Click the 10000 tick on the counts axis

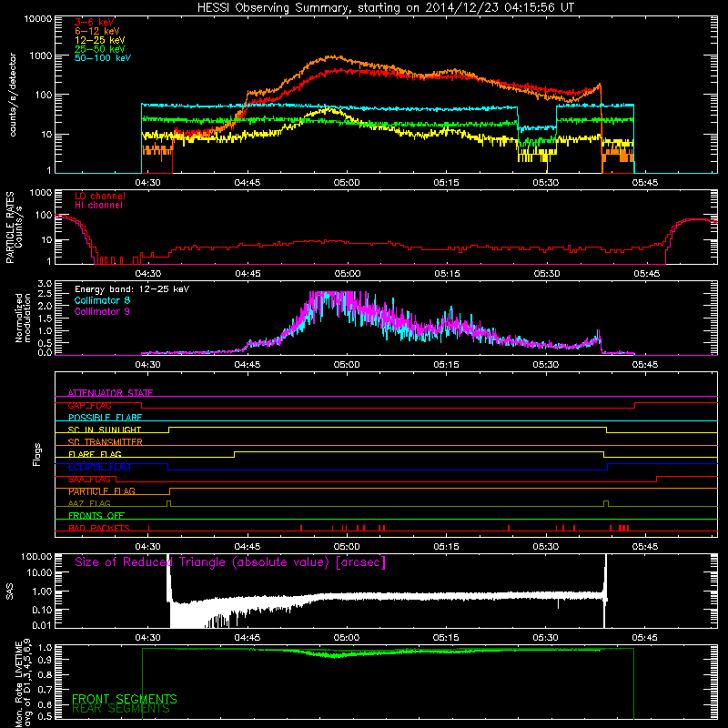click(38, 19)
